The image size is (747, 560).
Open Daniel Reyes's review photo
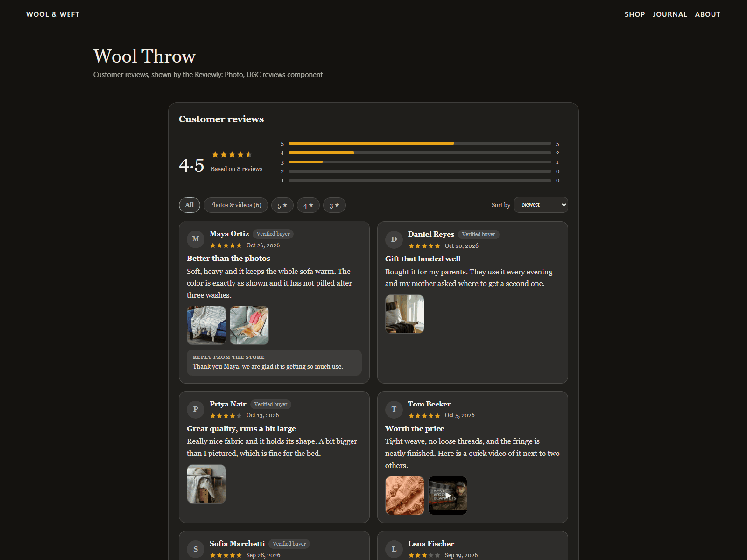click(x=405, y=314)
